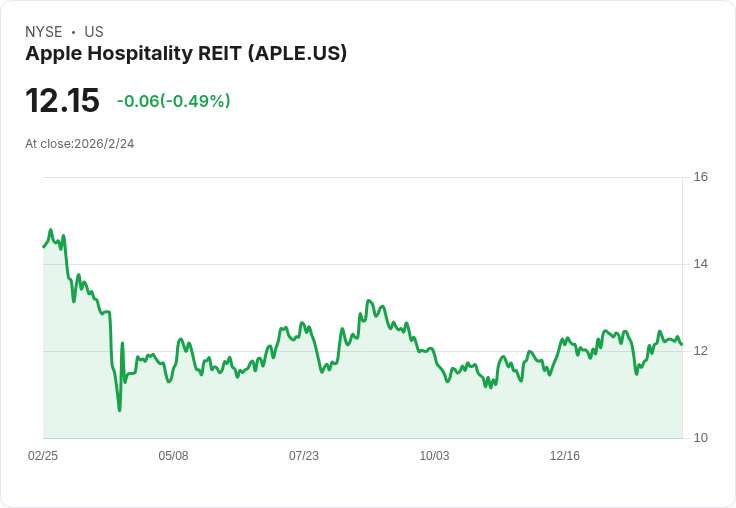Select the 02/25 date on the x-axis
Screen dimensions: 736x508
(43, 456)
